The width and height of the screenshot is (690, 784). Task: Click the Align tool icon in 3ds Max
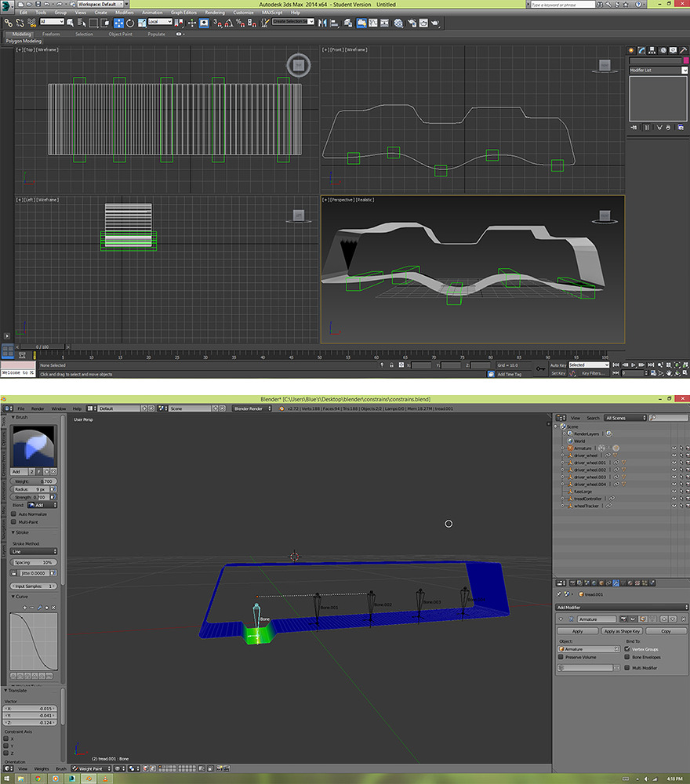tap(335, 23)
